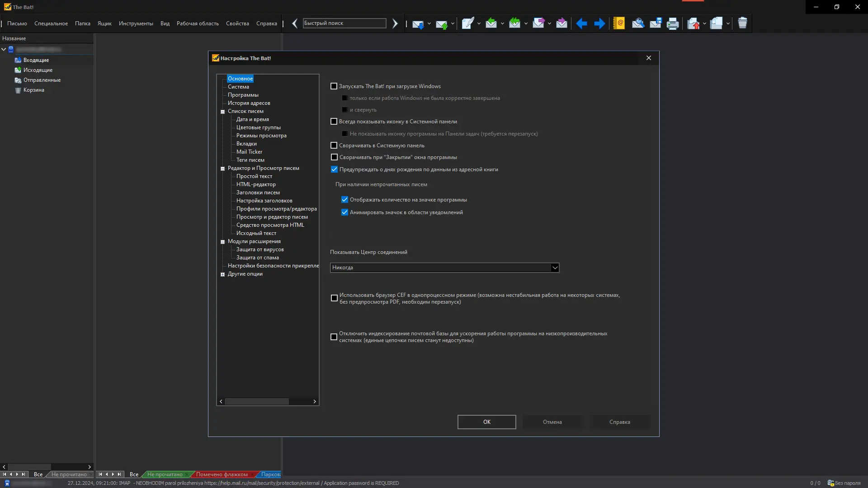Expand the Другие опции tree node

pos(222,274)
